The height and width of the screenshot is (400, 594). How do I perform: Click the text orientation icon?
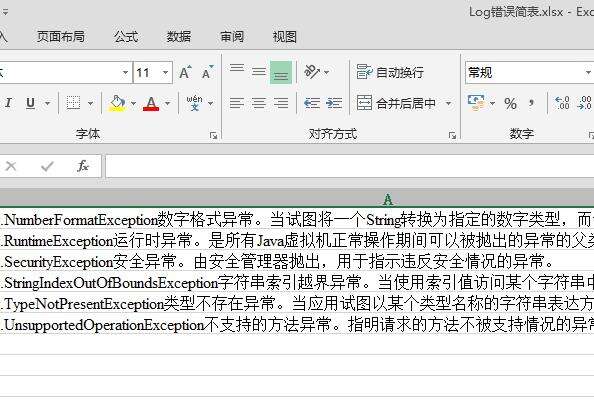312,71
